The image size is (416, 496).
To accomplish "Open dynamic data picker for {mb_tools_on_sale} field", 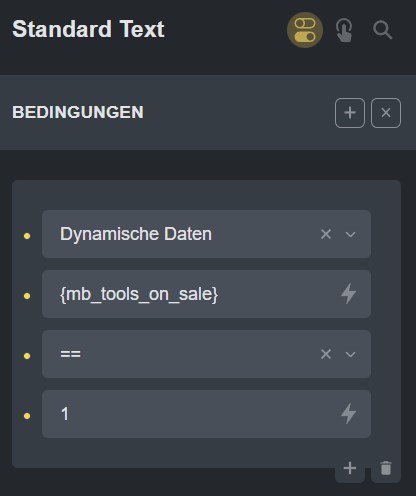I will 348,294.
